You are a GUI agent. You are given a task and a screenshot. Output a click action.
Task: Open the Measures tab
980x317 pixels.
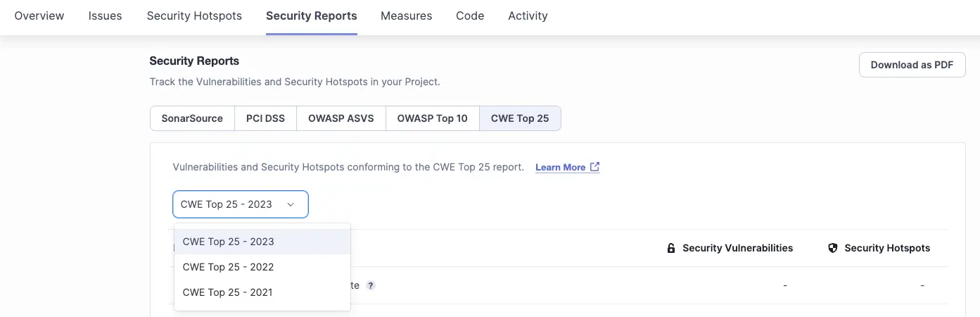coord(407,15)
